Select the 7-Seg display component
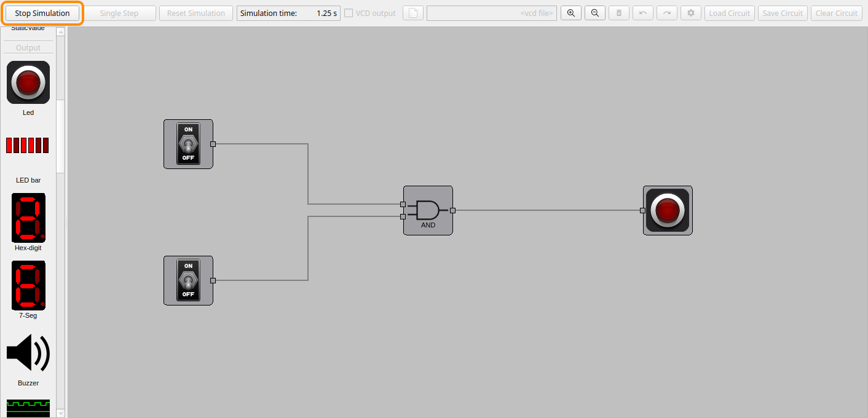 (28, 285)
